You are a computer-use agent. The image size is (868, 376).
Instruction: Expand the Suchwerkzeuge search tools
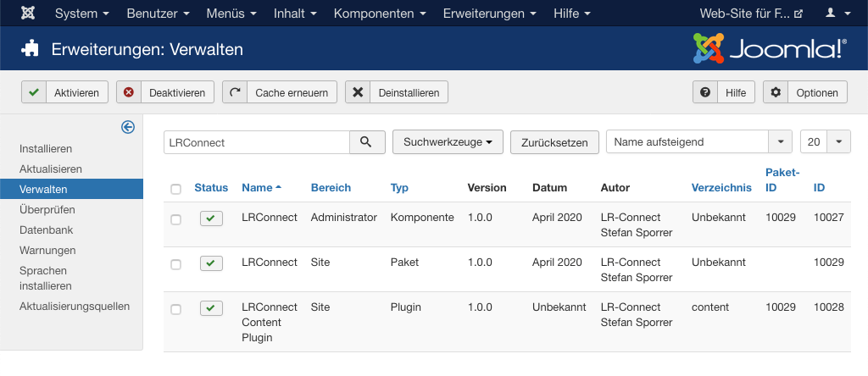tap(448, 142)
